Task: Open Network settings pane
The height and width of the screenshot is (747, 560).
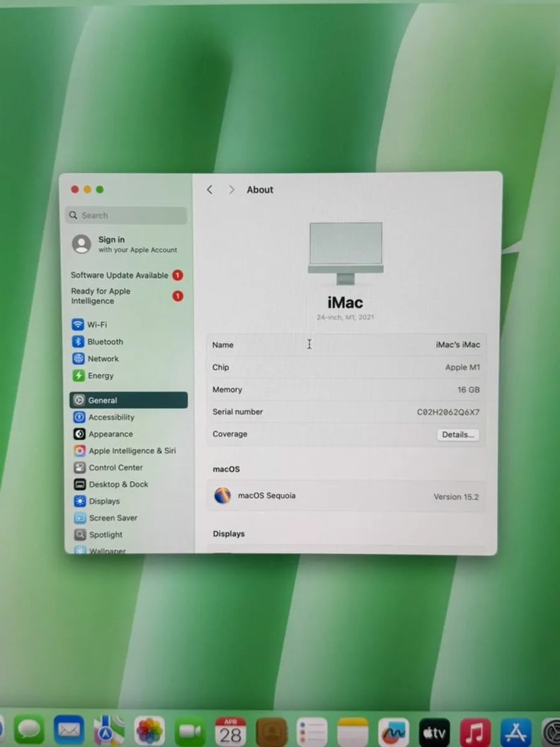Action: (103, 359)
